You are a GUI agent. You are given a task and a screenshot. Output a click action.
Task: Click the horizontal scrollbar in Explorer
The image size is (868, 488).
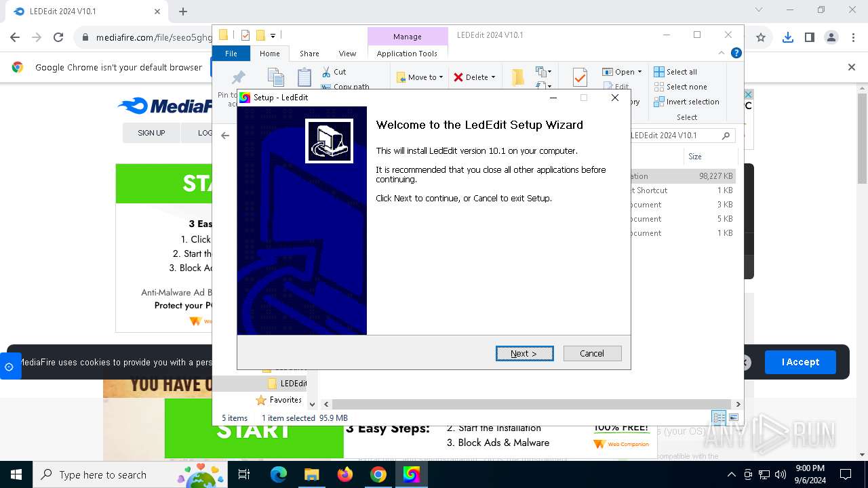click(532, 404)
